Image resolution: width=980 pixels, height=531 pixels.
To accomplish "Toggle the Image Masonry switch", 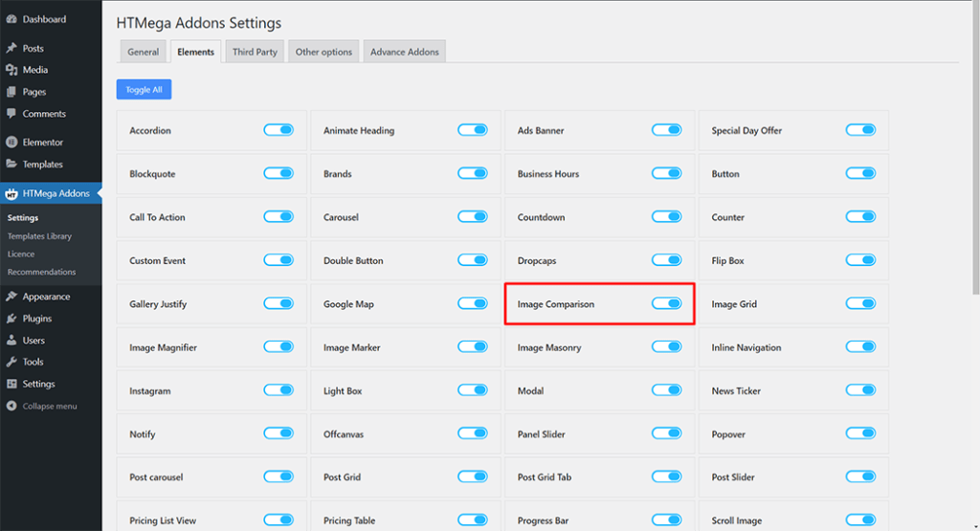I will tap(666, 346).
